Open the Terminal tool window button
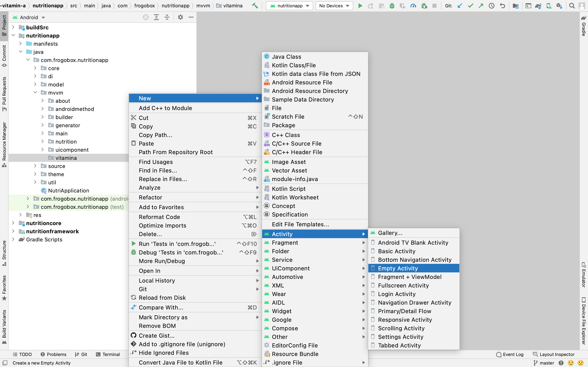 [x=108, y=354]
